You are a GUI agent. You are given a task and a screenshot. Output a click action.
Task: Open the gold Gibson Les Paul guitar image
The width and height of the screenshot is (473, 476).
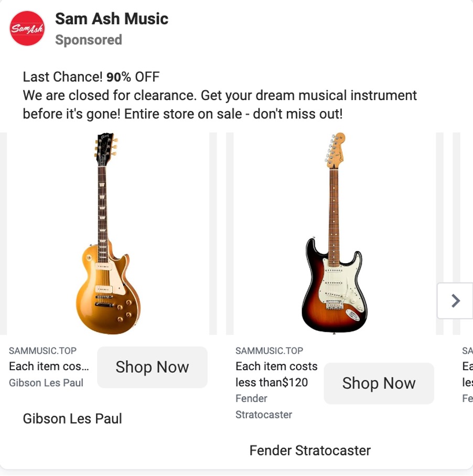click(x=107, y=233)
